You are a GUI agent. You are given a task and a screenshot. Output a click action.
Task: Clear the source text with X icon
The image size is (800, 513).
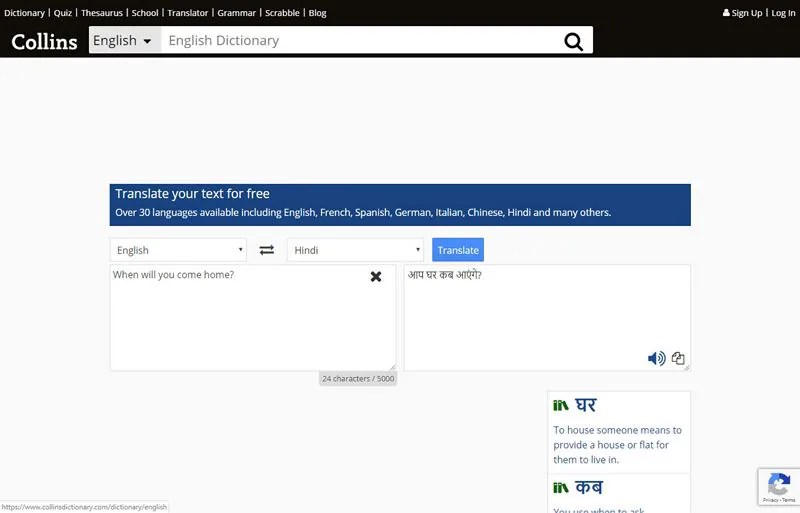(x=376, y=277)
